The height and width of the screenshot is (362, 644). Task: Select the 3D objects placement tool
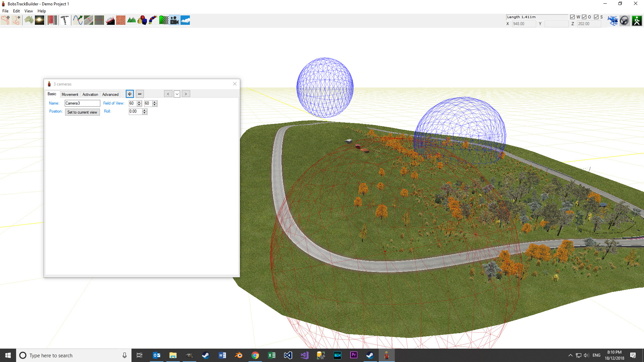pos(142,20)
